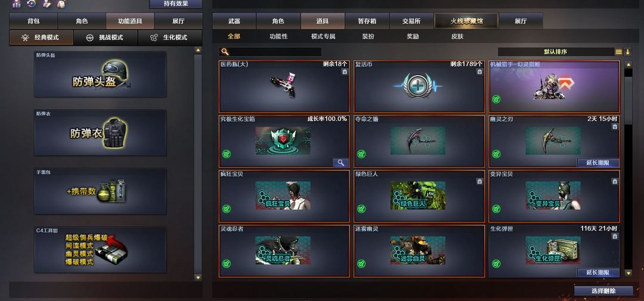Open the 火线珍藏馆 tab
This screenshot has height=301, width=644.
click(x=466, y=21)
